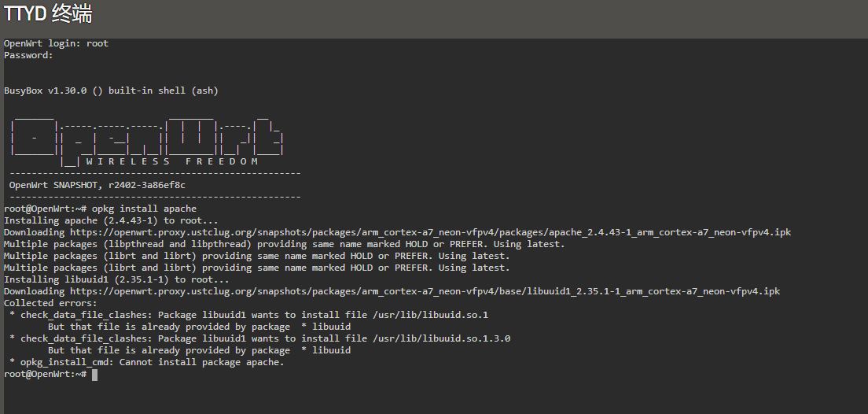This screenshot has height=414, width=868.
Task: Click the TTYD 终端 page heading
Action: pyautogui.click(x=48, y=14)
